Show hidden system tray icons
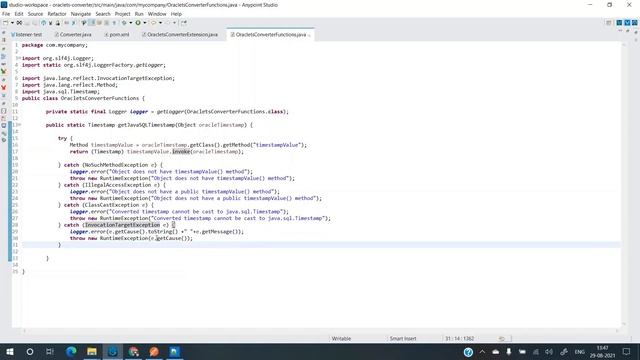640x360 pixels. pyautogui.click(x=482, y=351)
